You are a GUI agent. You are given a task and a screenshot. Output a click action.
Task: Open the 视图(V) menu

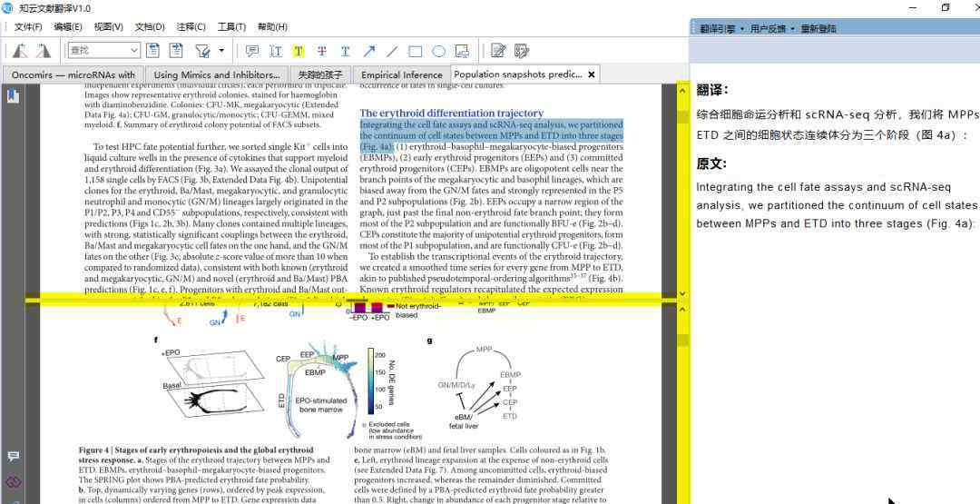pos(109,27)
